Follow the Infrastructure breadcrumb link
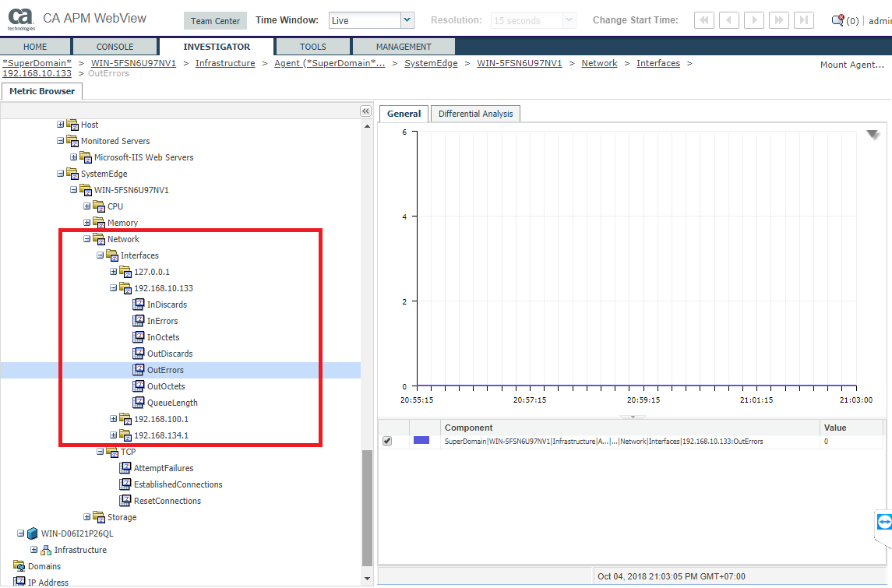Image resolution: width=892 pixels, height=588 pixels. point(225,63)
